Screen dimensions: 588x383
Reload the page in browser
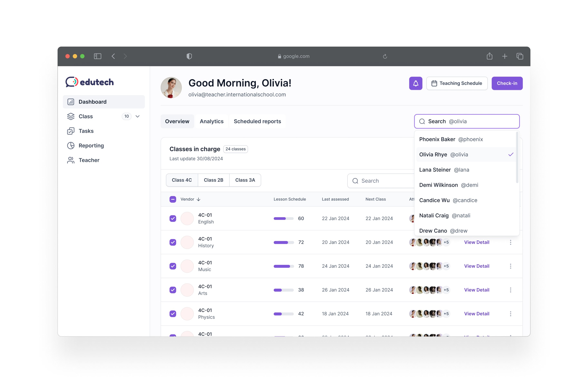(x=385, y=56)
